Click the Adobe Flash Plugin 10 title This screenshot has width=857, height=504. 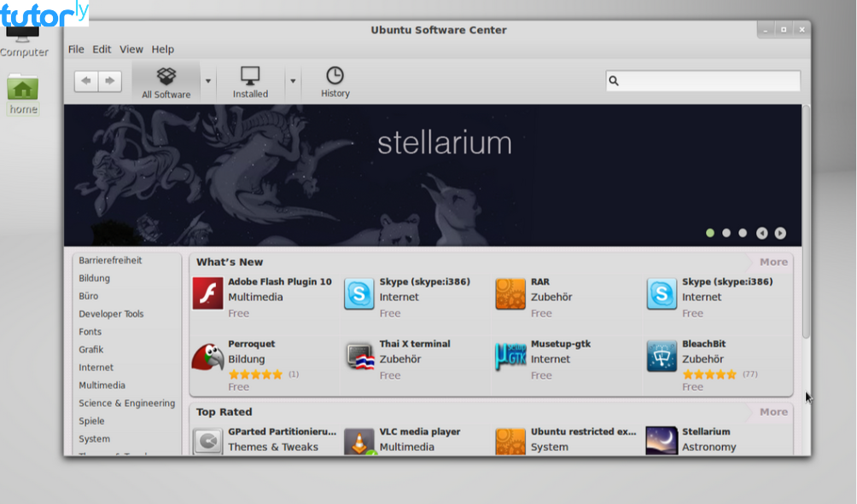280,281
